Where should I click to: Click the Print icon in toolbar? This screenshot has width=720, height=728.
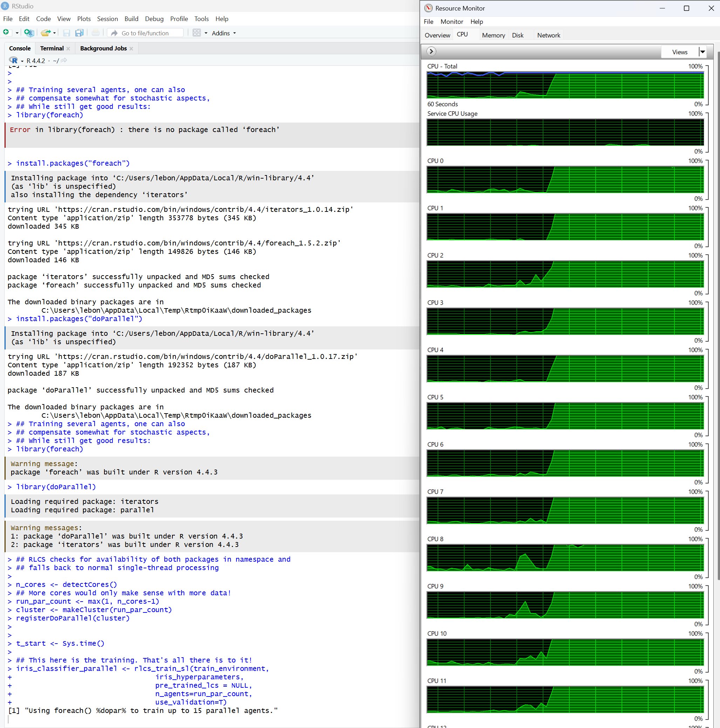tap(95, 33)
